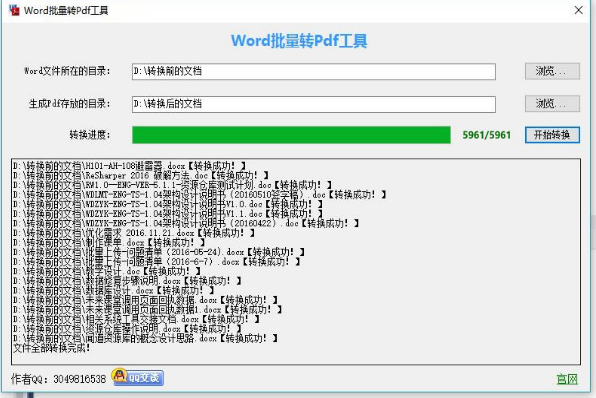This screenshot has width=596, height=398.
Task: Browse for the Word source directory
Action: click(552, 71)
